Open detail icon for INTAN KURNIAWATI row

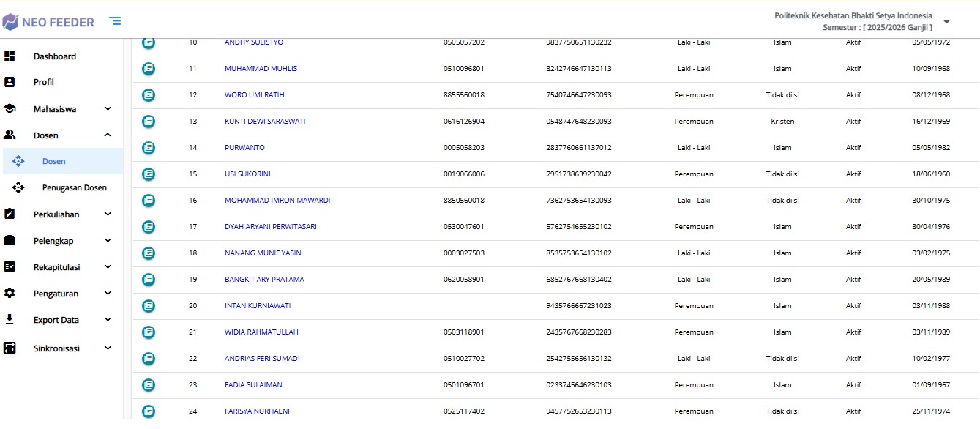[x=149, y=306]
